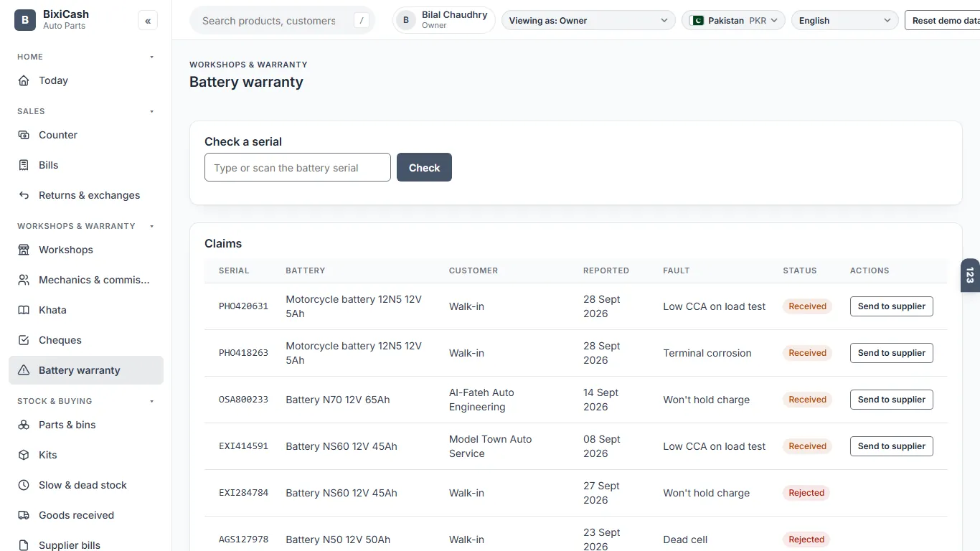Send claim EXI414591 to supplier

point(891,446)
